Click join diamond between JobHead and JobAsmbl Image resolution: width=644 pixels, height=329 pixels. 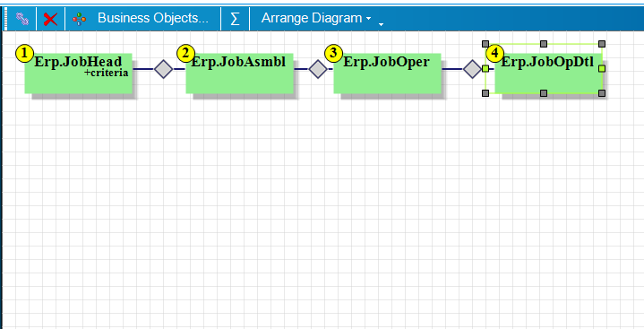click(164, 69)
